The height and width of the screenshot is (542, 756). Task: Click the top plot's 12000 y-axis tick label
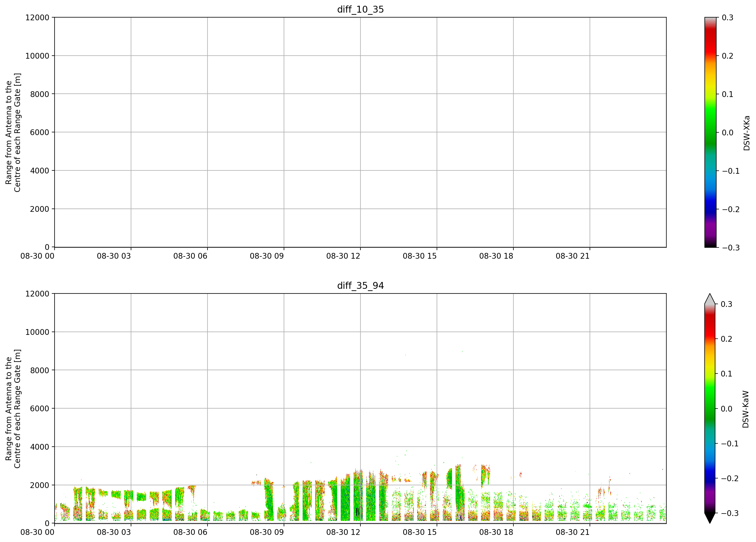[x=37, y=17]
